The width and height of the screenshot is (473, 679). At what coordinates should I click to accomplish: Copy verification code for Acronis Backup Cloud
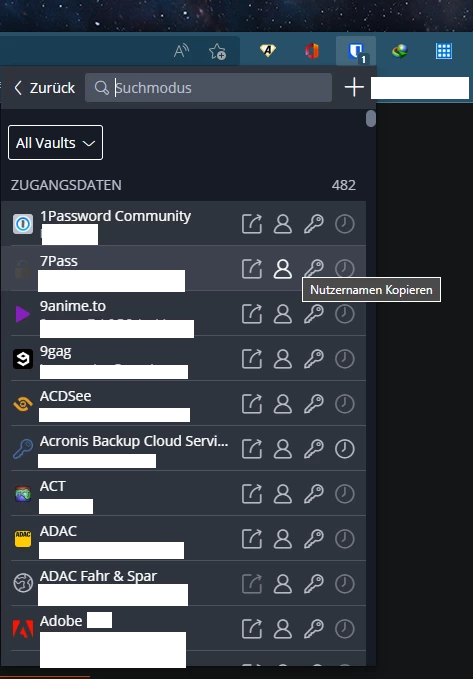[345, 449]
